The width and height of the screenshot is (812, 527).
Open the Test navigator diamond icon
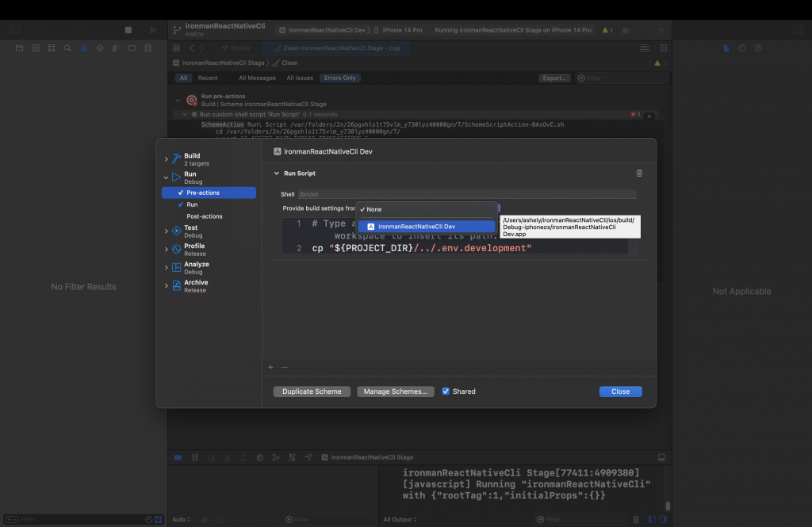[x=99, y=48]
